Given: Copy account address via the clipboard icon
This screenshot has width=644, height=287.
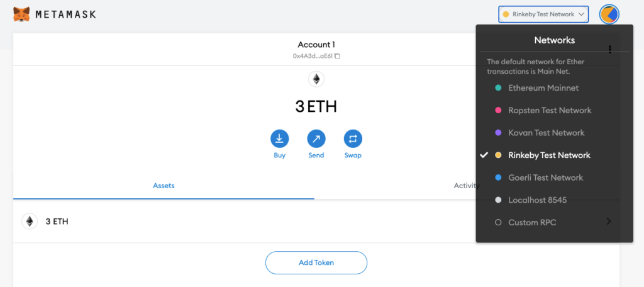Looking at the screenshot, I should pos(337,56).
